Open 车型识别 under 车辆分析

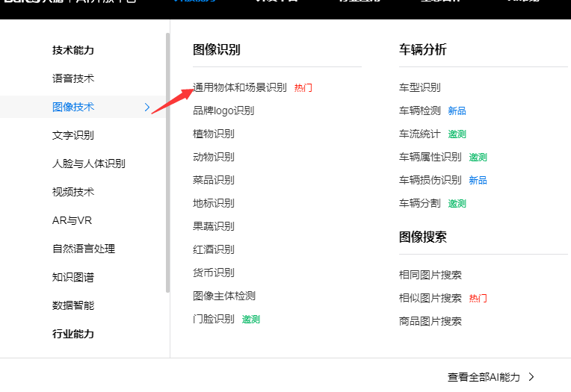coord(420,87)
